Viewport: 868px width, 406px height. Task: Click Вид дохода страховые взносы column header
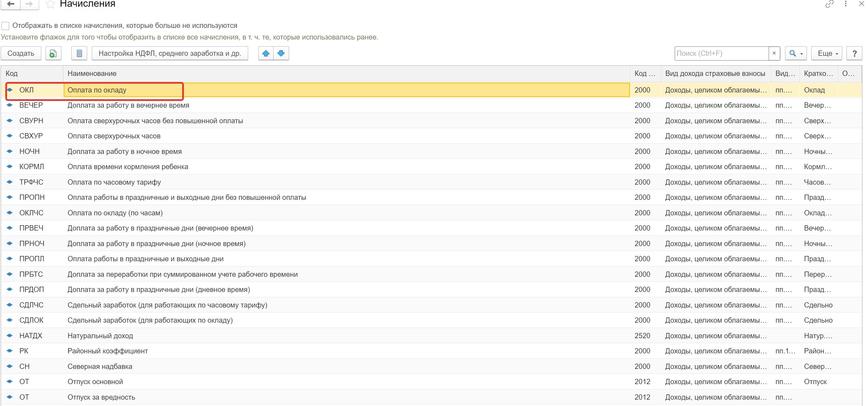pos(716,73)
